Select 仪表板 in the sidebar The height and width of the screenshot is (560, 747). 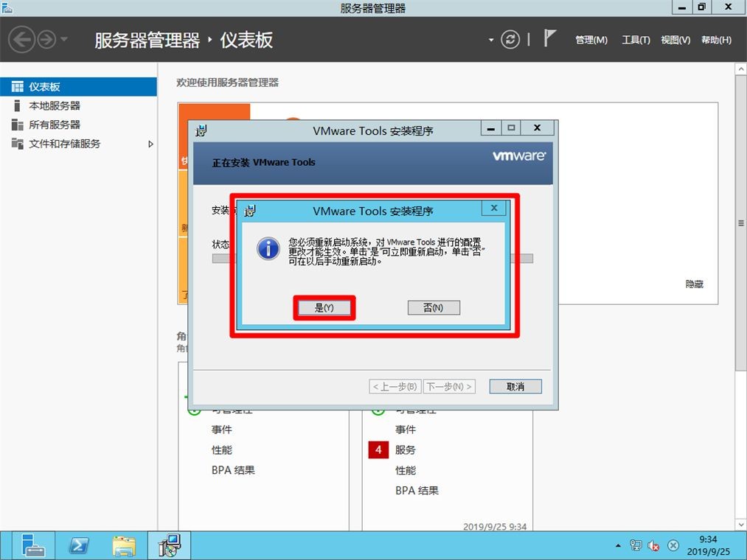click(79, 87)
